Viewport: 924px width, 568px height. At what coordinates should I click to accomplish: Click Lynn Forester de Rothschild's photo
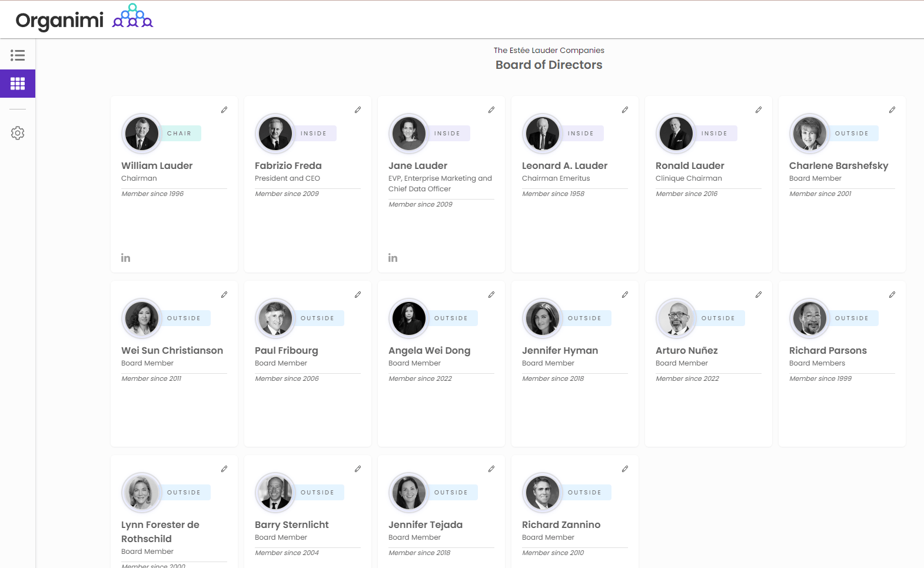pyautogui.click(x=142, y=493)
